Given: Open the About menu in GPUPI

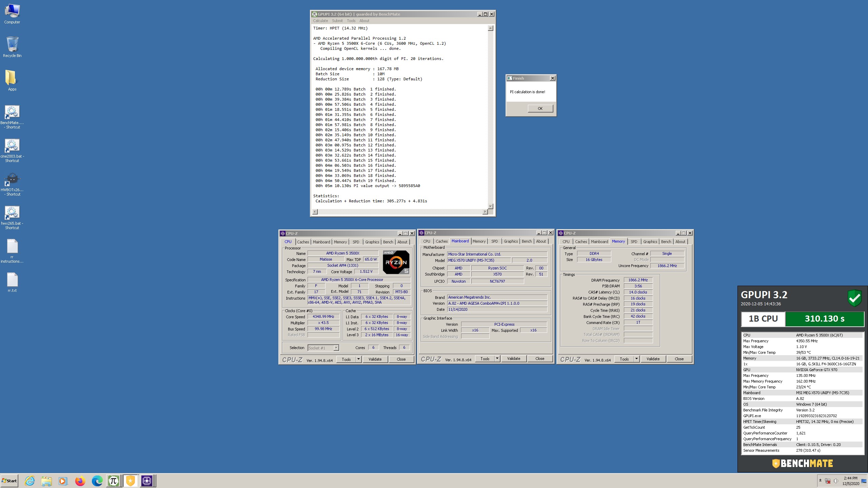Looking at the screenshot, I should [364, 21].
